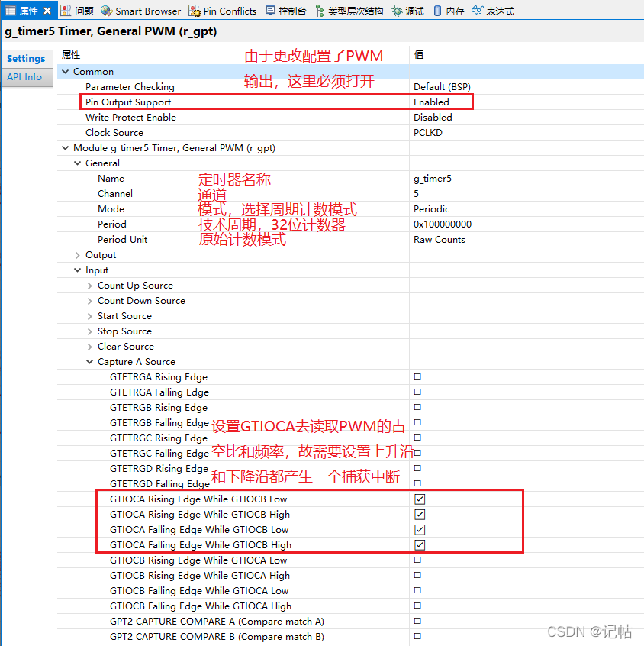Click the 值 column header
The image size is (644, 646).
(x=419, y=55)
